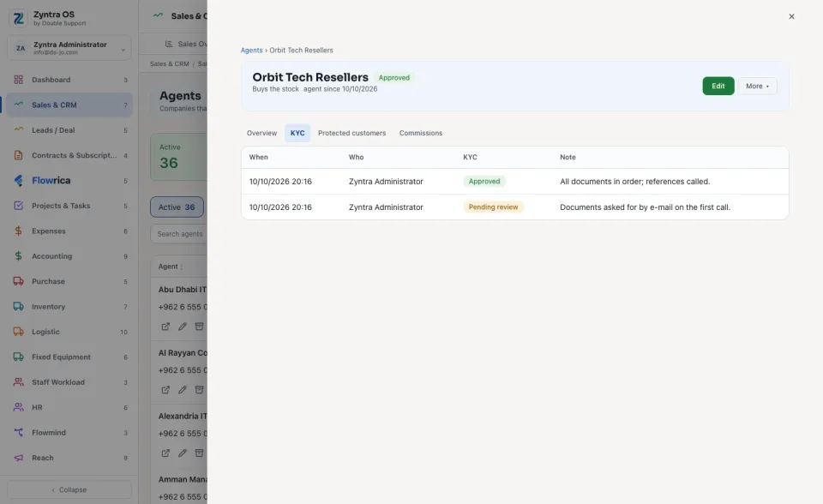
Task: Open Projects & Tasks checkbox icon
Action: coord(18,206)
